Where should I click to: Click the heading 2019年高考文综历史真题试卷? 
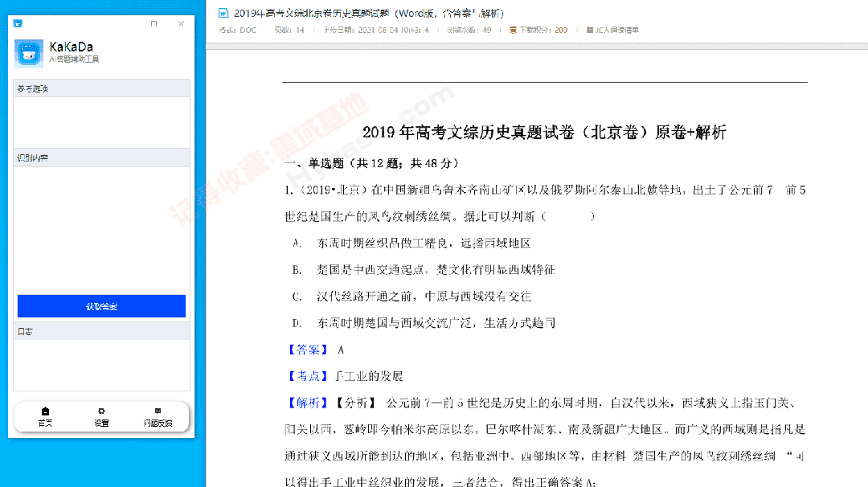point(544,133)
